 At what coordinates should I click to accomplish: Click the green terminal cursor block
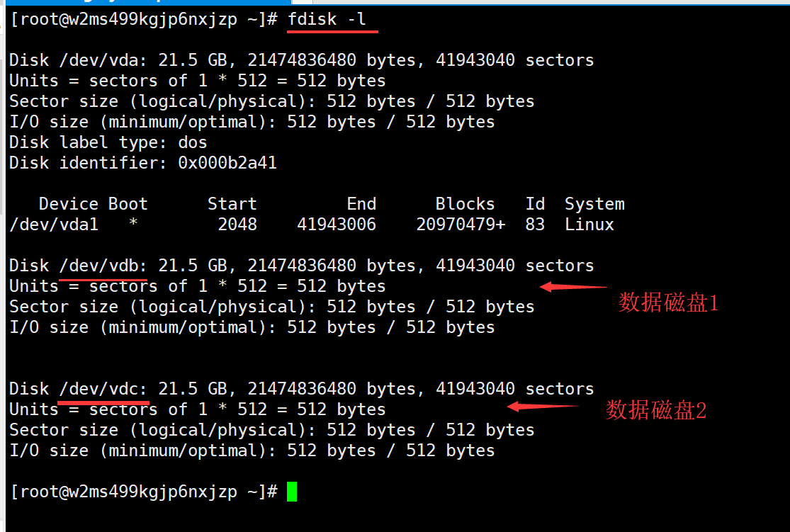click(x=292, y=492)
